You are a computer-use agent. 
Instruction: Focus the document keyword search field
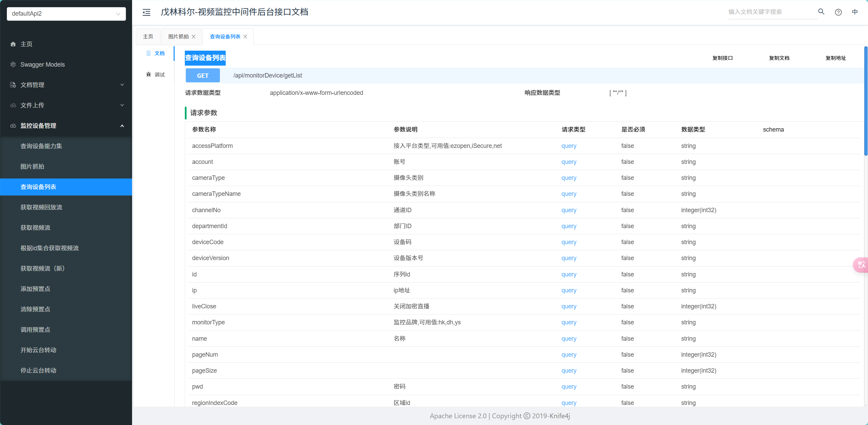[771, 12]
